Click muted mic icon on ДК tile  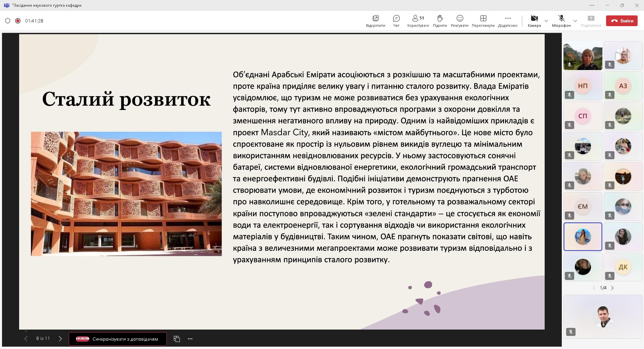(x=610, y=276)
